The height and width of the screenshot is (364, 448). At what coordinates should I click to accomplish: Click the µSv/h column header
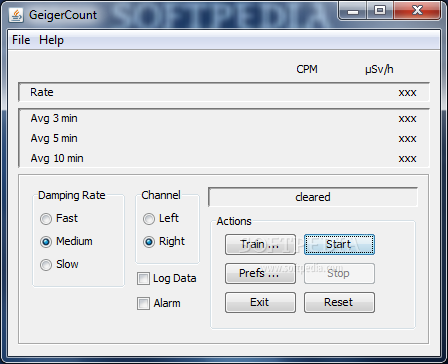pos(379,69)
